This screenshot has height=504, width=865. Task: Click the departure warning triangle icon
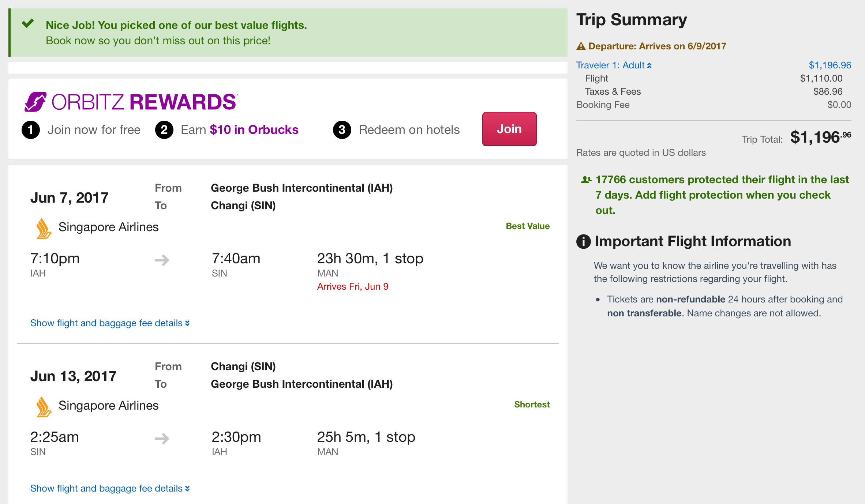point(581,46)
